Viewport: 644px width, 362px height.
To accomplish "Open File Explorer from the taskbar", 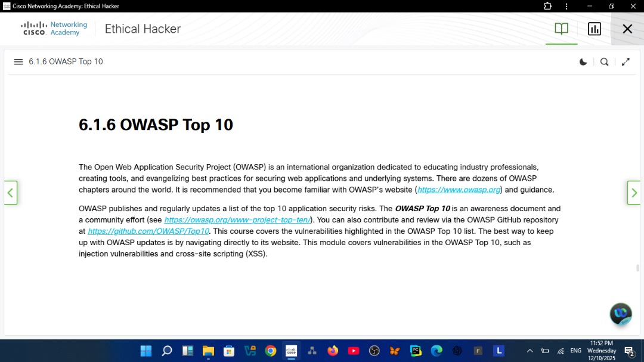I will (x=208, y=351).
